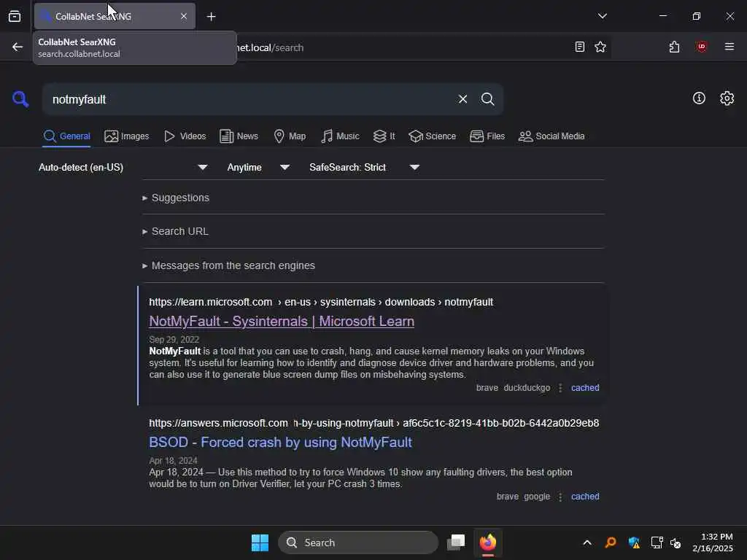Open the three-dot menu beside duckduckgo
The image size is (747, 560).
(560, 388)
